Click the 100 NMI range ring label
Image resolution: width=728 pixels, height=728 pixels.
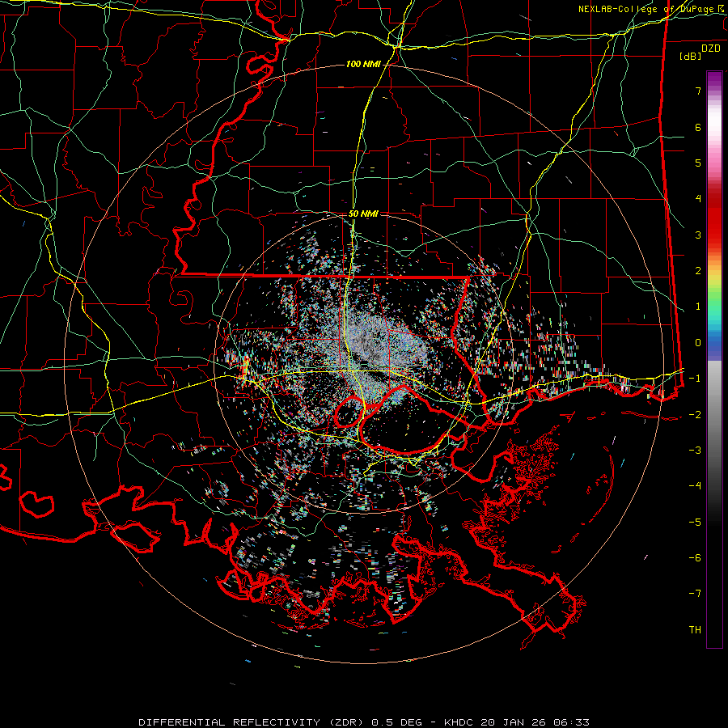[363, 64]
